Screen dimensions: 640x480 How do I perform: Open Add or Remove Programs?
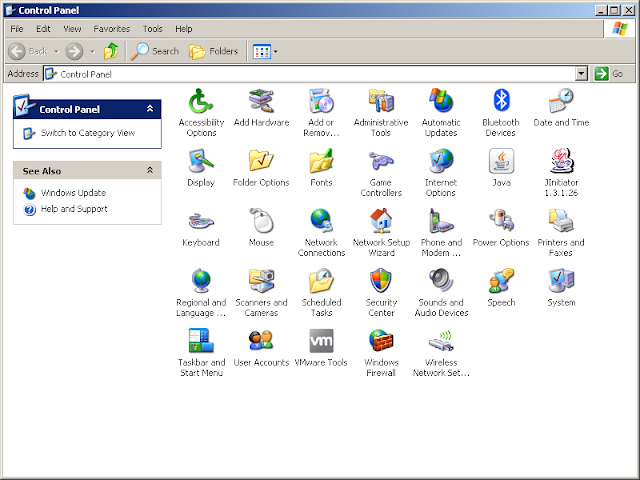point(321,112)
